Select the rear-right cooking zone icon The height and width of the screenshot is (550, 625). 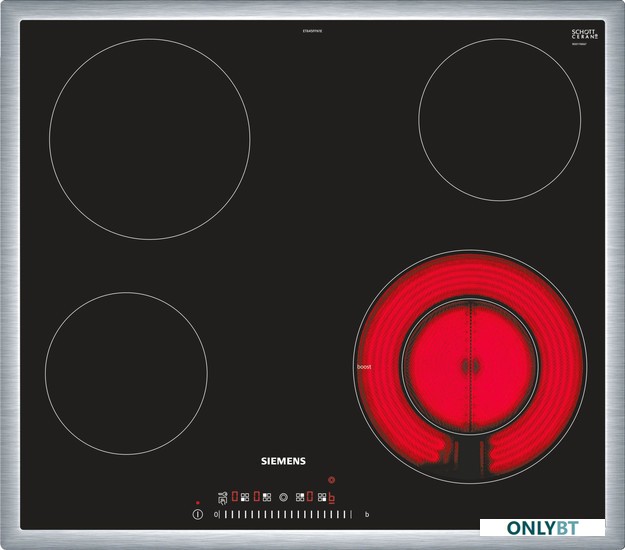point(300,497)
